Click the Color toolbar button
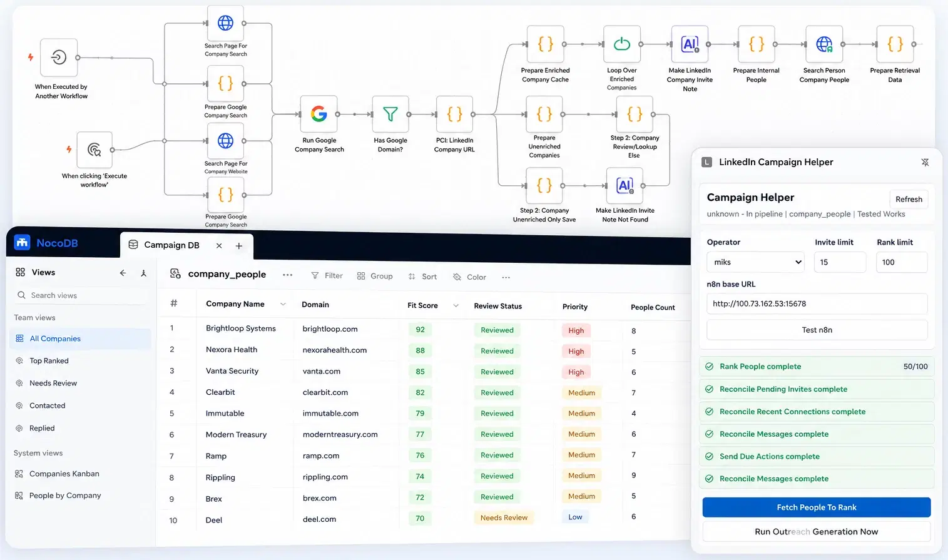Viewport: 948px width, 560px height. (x=470, y=277)
